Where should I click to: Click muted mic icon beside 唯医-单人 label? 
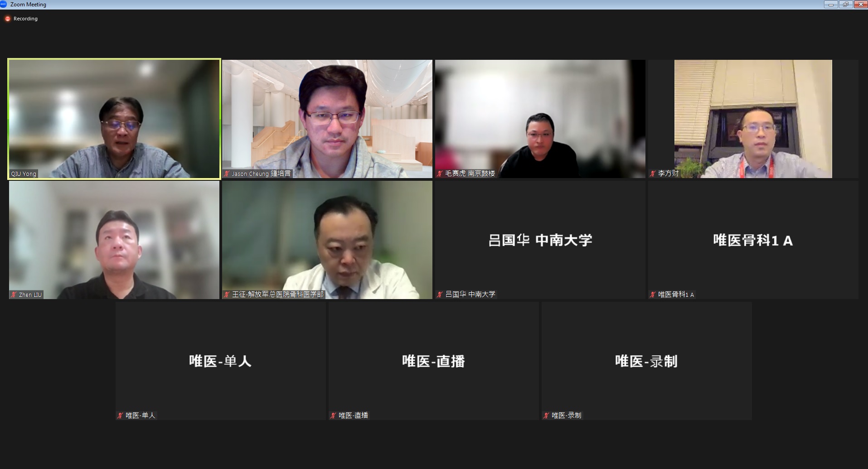coord(120,416)
